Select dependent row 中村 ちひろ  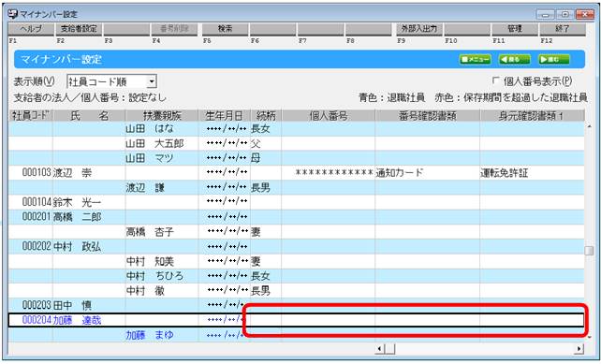(x=296, y=276)
